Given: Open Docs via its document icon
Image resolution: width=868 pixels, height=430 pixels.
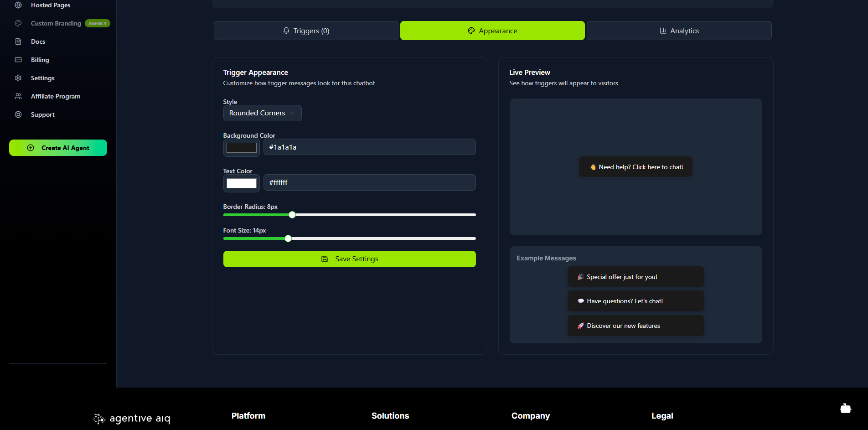Looking at the screenshot, I should tap(18, 41).
